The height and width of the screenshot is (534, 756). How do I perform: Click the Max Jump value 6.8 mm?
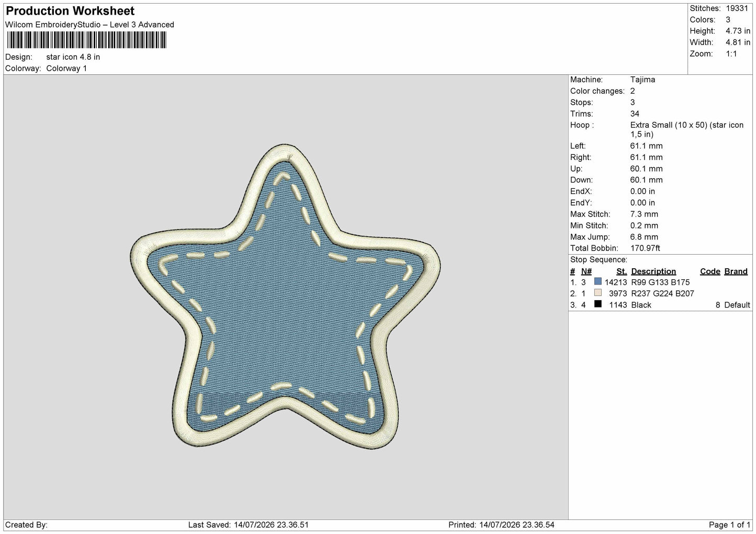click(644, 237)
